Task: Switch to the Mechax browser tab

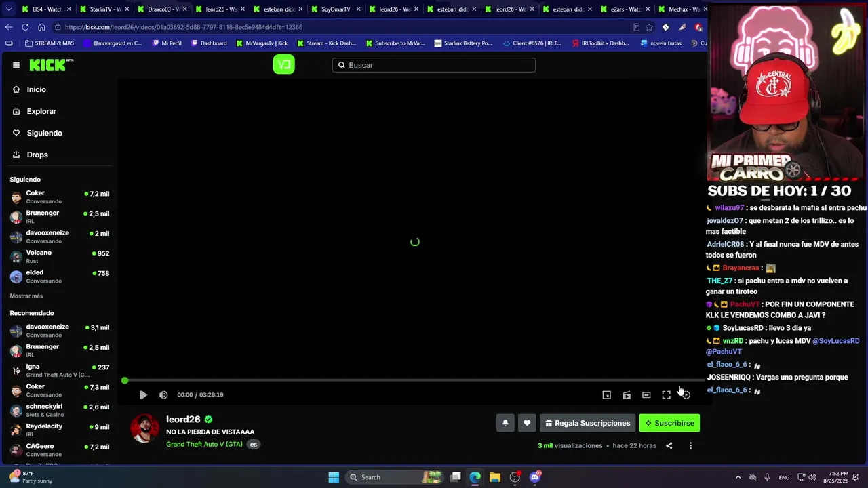Action: point(682,9)
